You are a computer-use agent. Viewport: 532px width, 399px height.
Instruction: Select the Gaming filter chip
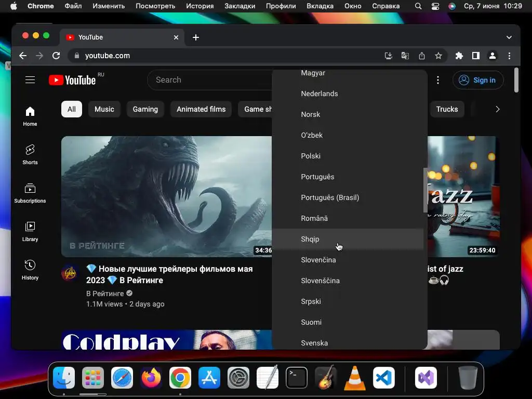click(x=145, y=109)
